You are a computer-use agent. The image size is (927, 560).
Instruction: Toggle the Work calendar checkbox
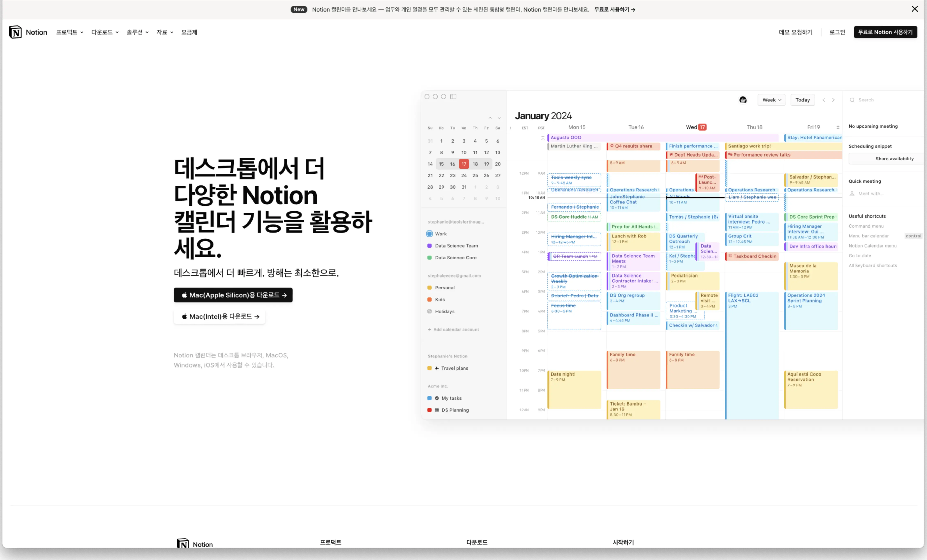tap(429, 234)
